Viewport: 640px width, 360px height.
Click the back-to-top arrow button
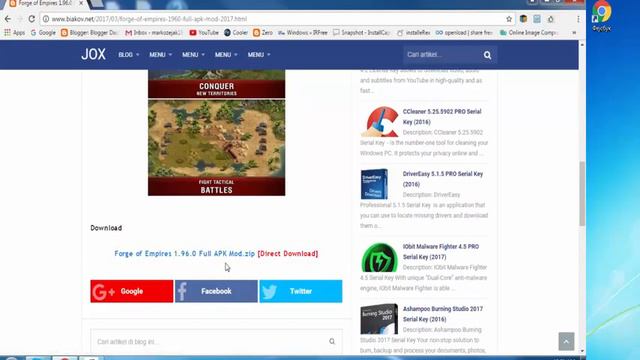[x=566, y=341]
